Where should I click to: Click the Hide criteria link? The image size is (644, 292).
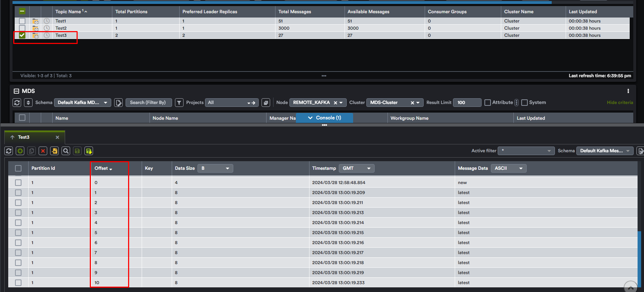point(620,103)
